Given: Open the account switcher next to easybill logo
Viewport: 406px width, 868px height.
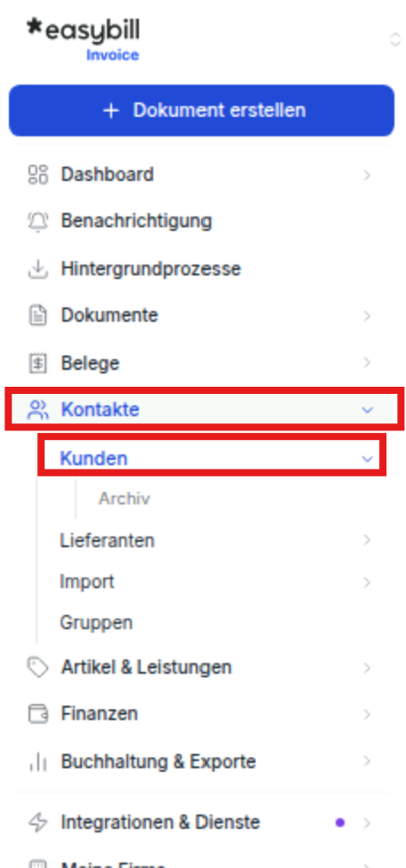Looking at the screenshot, I should (x=395, y=39).
